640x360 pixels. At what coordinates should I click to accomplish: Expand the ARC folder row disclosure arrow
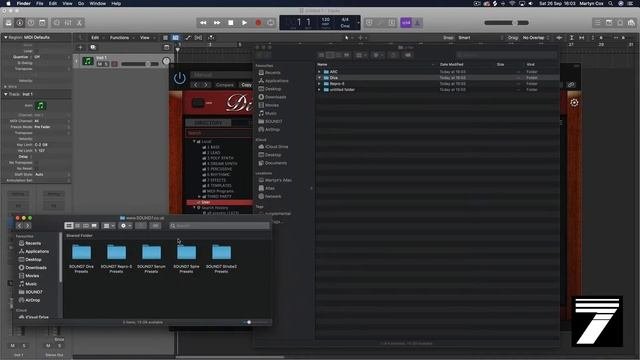(319, 72)
